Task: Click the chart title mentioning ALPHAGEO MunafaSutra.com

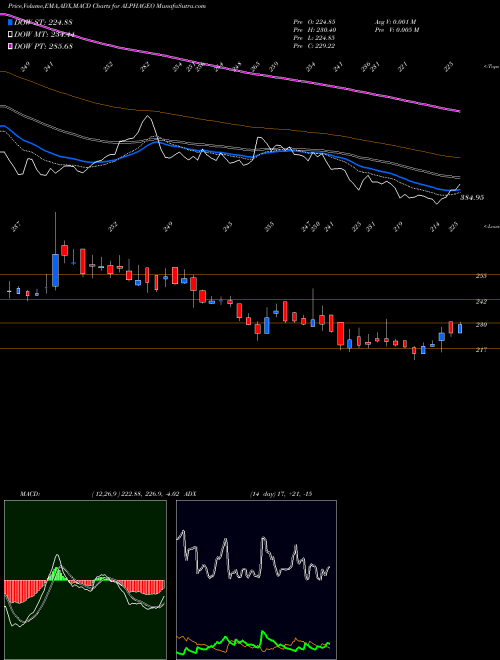Action: [x=107, y=7]
